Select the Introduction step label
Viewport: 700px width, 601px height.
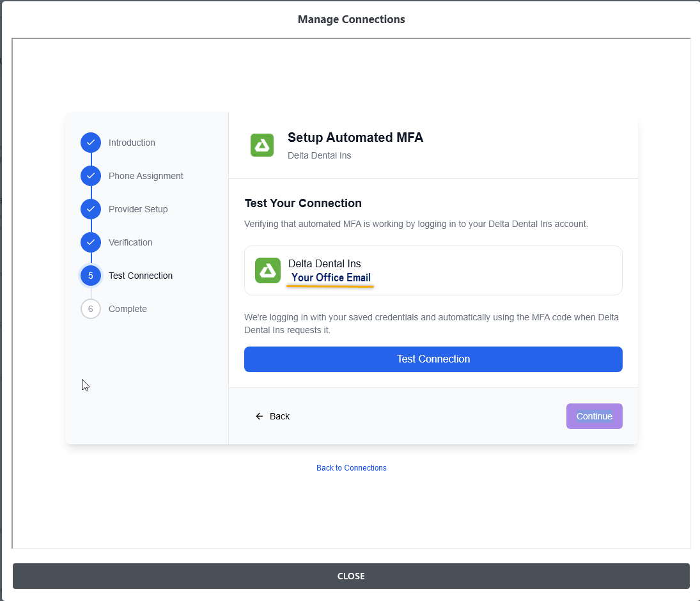click(132, 143)
